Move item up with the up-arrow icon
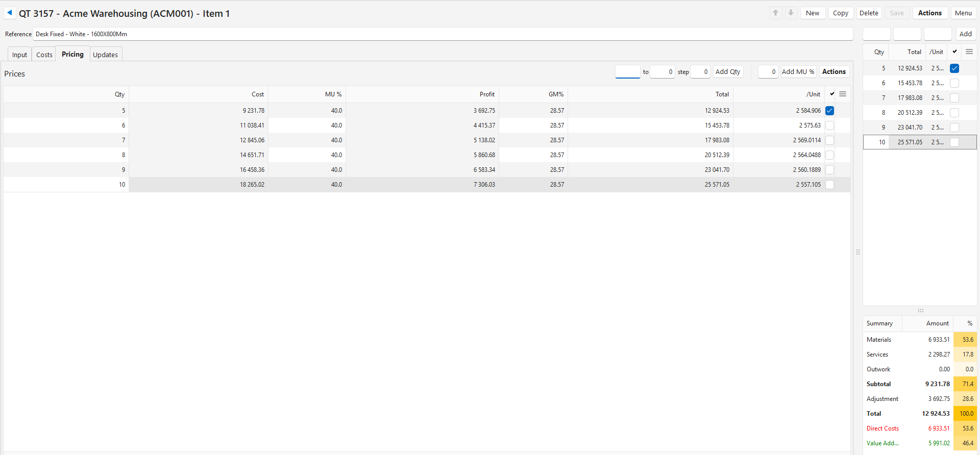 [775, 13]
